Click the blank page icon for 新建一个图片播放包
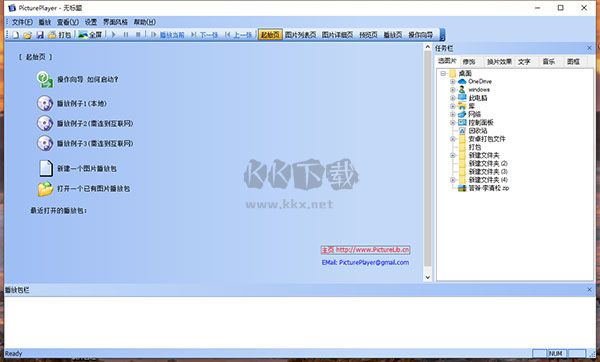 pyautogui.click(x=46, y=168)
